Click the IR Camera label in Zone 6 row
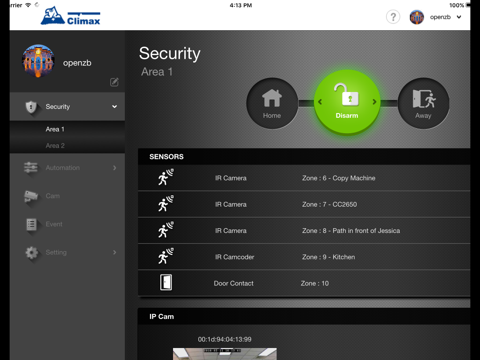480x360 pixels. tap(231, 178)
